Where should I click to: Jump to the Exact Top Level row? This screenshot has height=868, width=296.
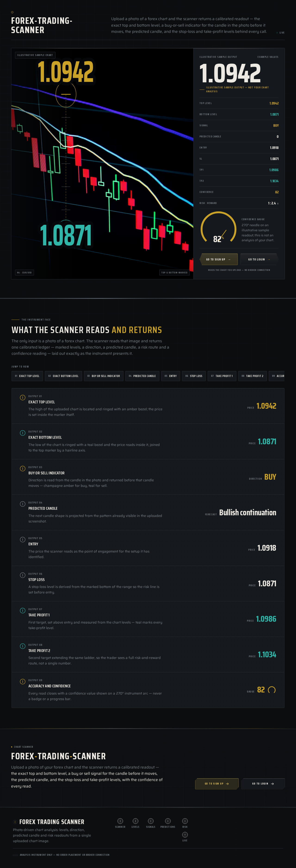(x=27, y=376)
